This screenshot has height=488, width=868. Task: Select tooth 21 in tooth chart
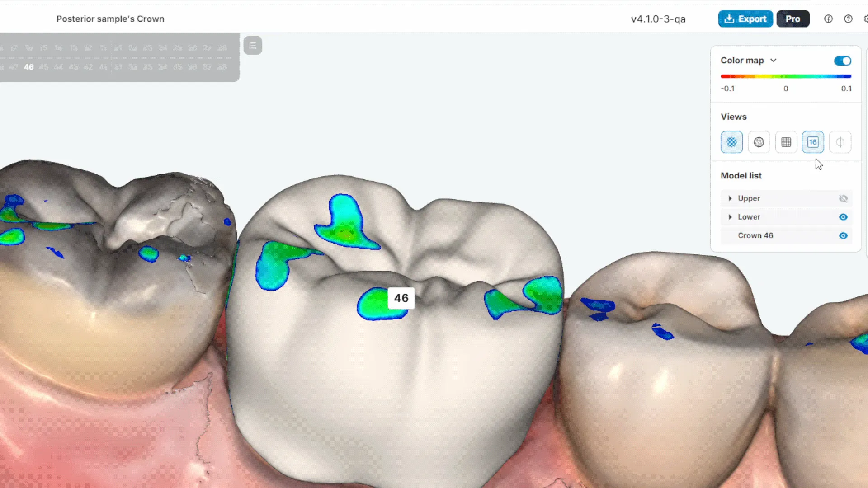tap(118, 47)
